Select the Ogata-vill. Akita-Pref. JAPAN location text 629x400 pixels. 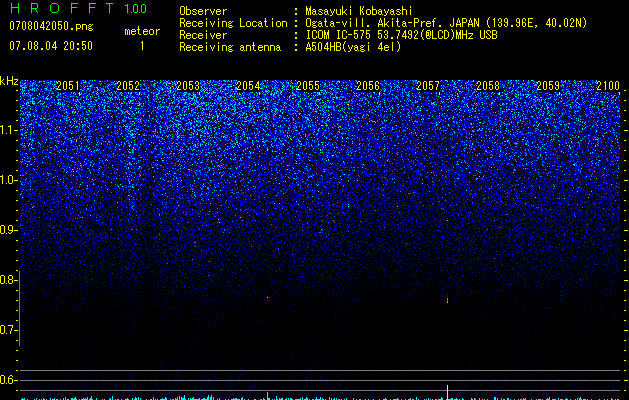point(446,23)
